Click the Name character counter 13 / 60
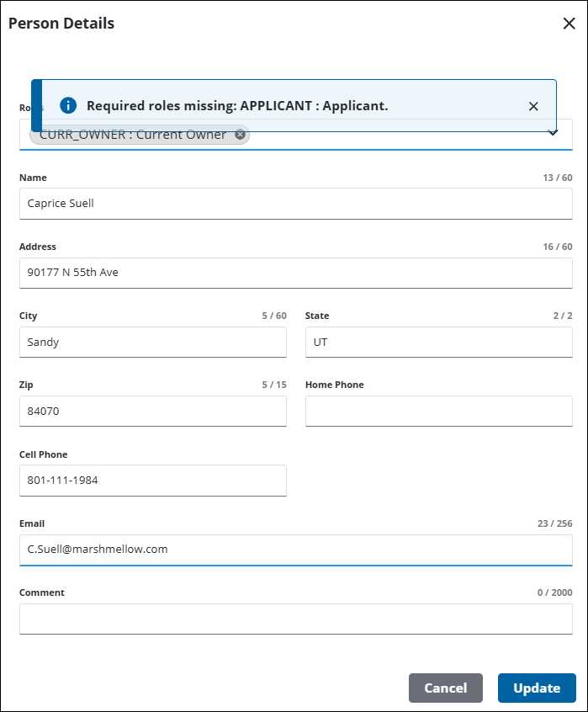588x712 pixels. tap(558, 178)
